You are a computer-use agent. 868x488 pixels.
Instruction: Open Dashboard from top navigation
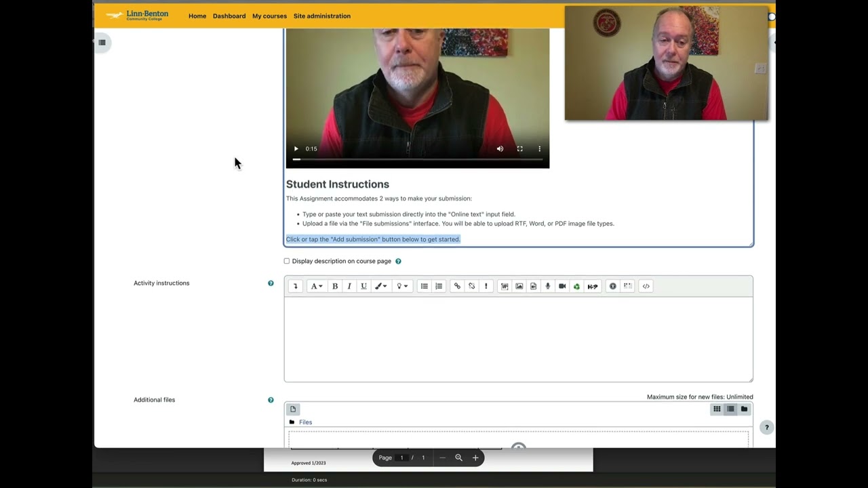point(229,16)
